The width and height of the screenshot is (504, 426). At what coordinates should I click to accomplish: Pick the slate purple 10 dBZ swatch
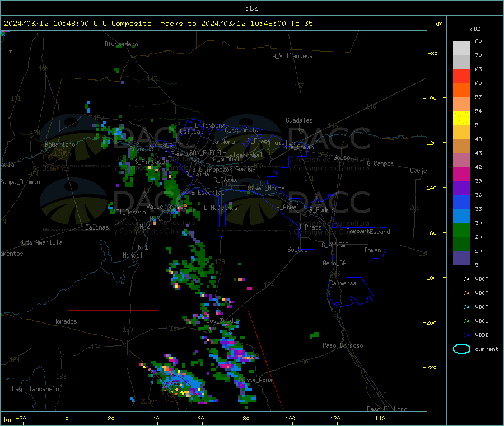click(x=461, y=258)
